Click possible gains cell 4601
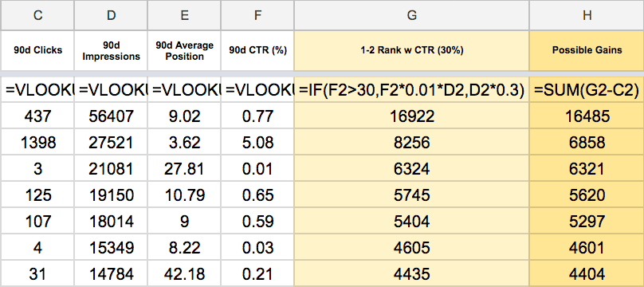The image size is (644, 287). click(x=587, y=247)
